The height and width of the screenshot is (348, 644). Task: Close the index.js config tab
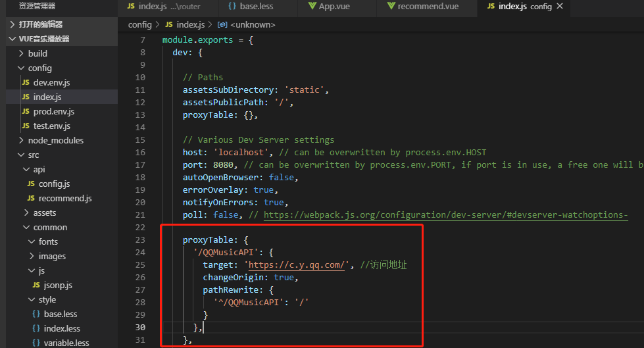coord(559,6)
